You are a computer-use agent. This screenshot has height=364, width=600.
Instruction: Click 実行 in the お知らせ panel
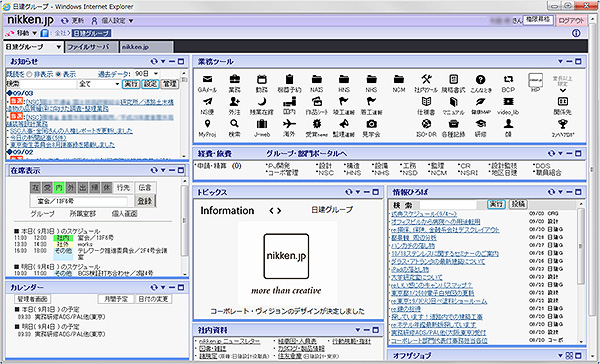click(x=131, y=84)
